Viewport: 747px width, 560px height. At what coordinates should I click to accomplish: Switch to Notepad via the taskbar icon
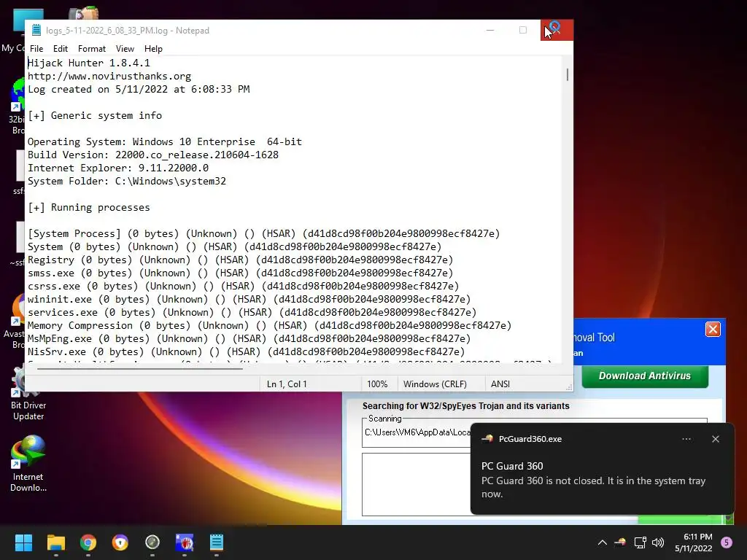(216, 542)
